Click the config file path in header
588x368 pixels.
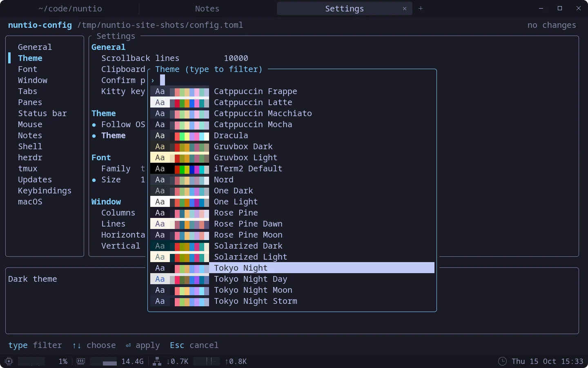click(x=160, y=25)
